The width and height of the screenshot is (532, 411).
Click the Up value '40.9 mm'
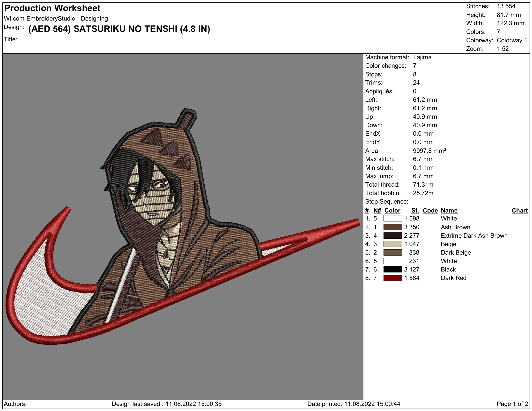tap(425, 117)
